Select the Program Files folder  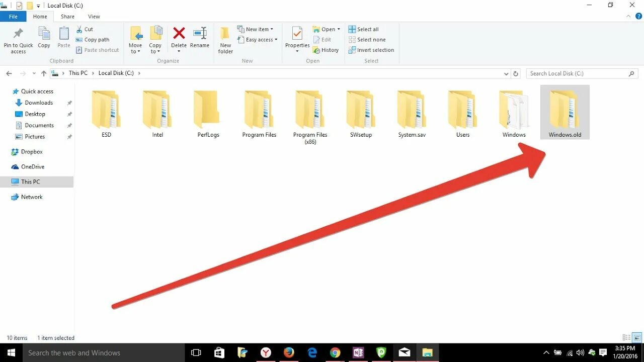(x=259, y=113)
